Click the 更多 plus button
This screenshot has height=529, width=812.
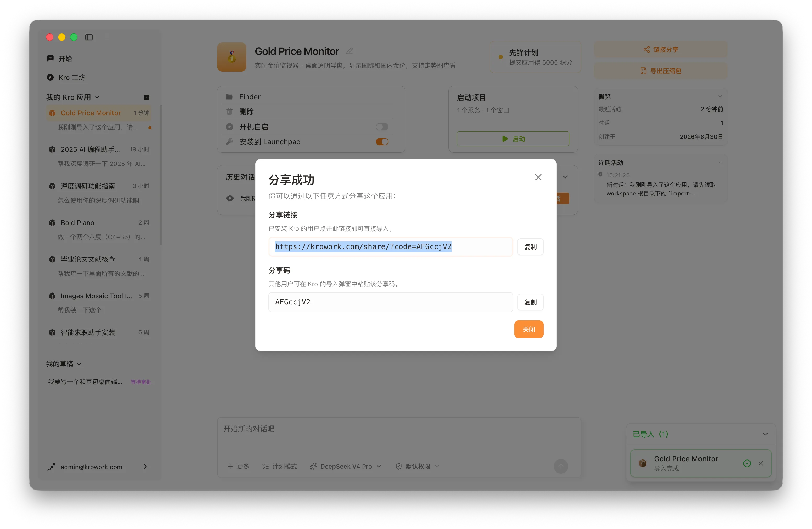pyautogui.click(x=238, y=466)
